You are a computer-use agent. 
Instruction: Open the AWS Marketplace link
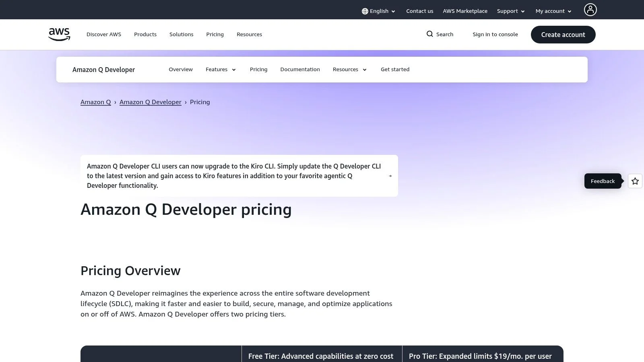(465, 11)
